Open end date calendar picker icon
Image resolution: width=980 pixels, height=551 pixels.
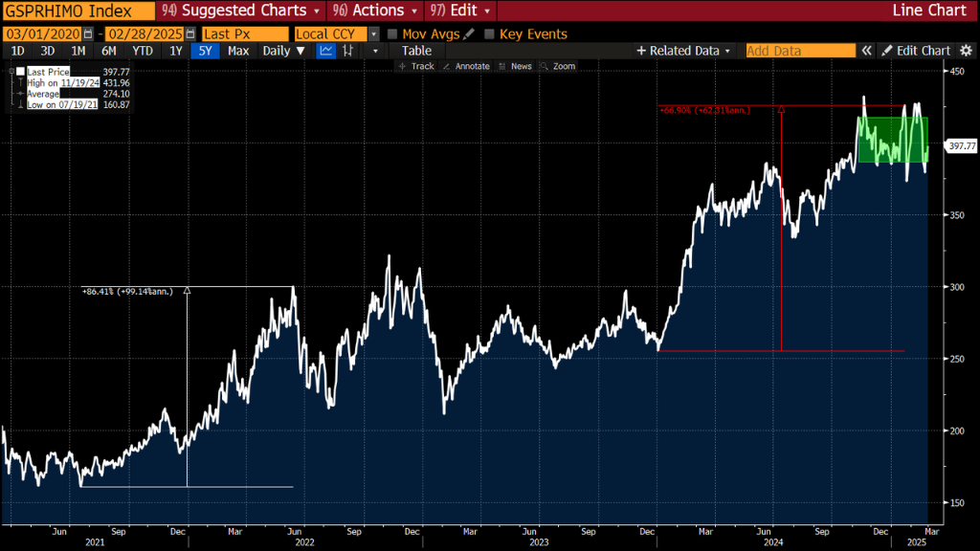tap(190, 34)
